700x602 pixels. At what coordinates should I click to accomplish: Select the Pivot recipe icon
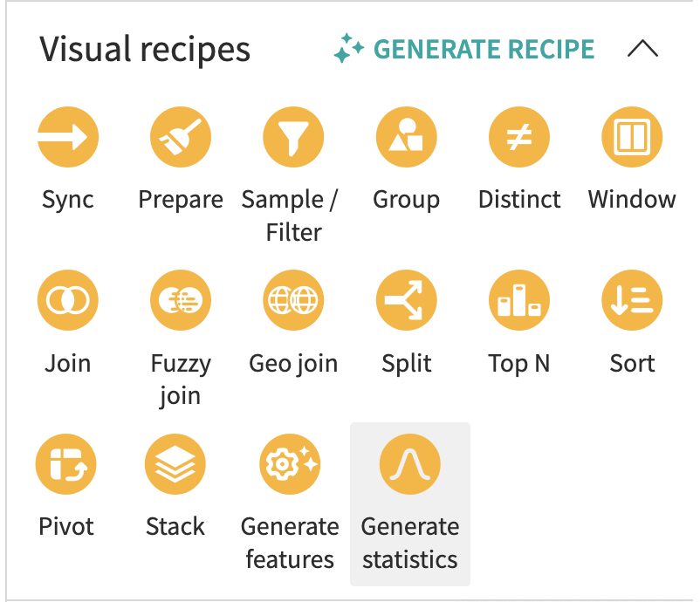tap(67, 463)
